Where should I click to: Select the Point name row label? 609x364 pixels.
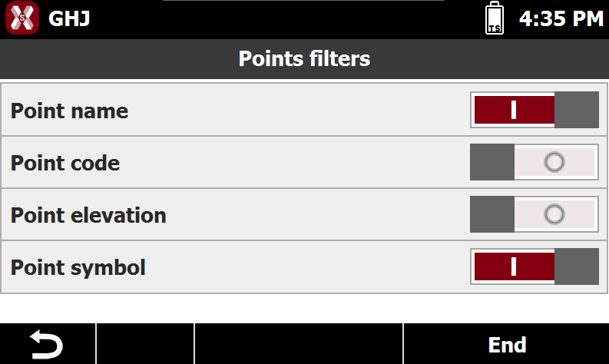tap(69, 111)
